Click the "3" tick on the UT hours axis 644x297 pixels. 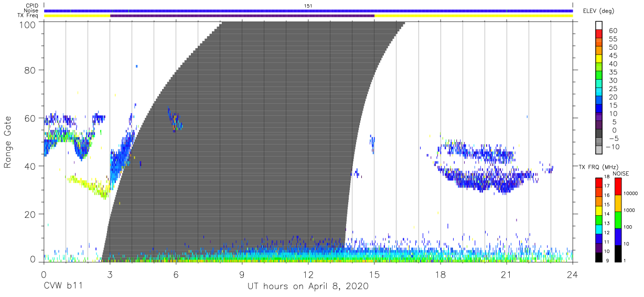pyautogui.click(x=110, y=274)
